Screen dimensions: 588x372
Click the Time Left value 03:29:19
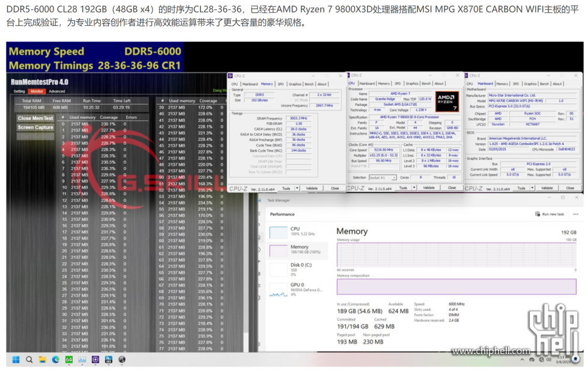click(x=122, y=108)
